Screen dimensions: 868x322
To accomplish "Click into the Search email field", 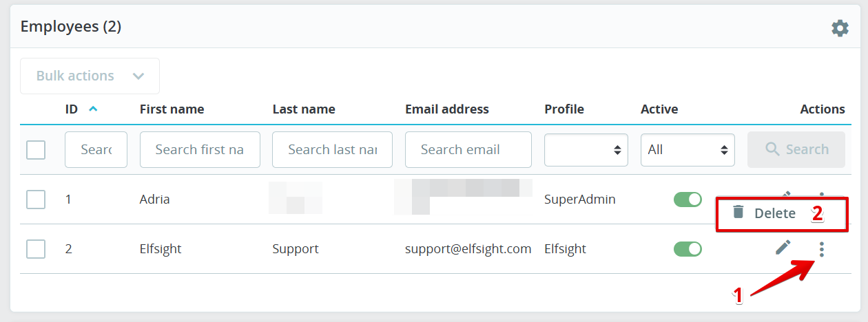I will 468,150.
